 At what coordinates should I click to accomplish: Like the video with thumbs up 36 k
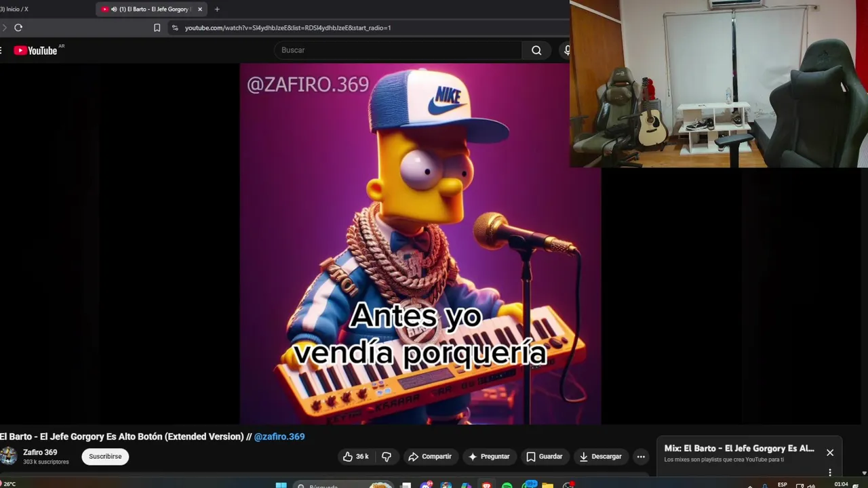pos(355,456)
